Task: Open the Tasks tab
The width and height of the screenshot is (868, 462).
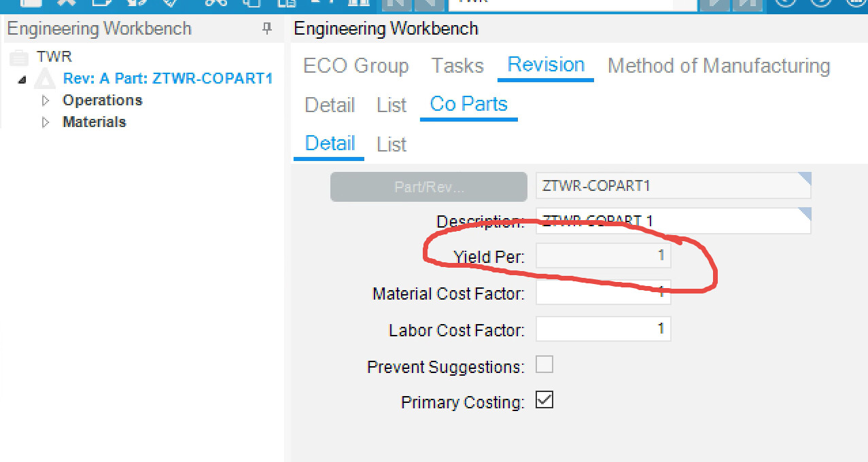Action: tap(457, 66)
